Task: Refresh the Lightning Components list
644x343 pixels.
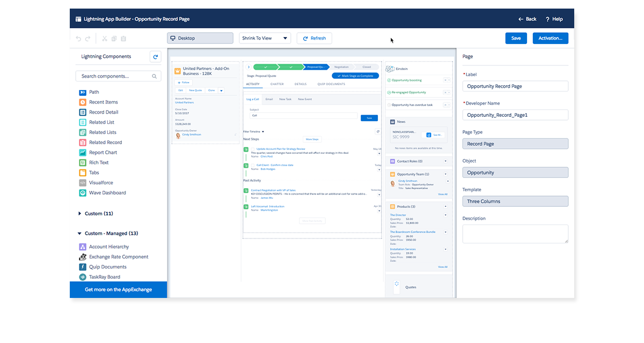Action: [x=155, y=56]
